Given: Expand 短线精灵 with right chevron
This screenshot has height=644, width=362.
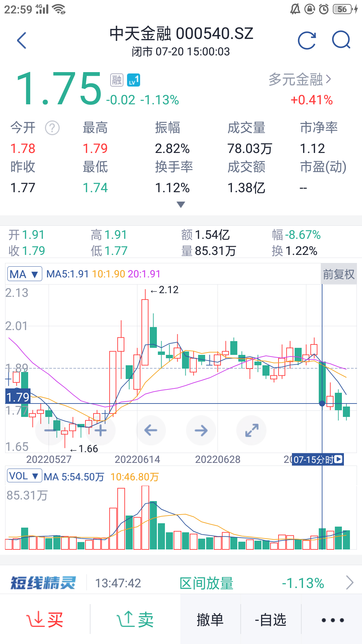Looking at the screenshot, I should [350, 583].
